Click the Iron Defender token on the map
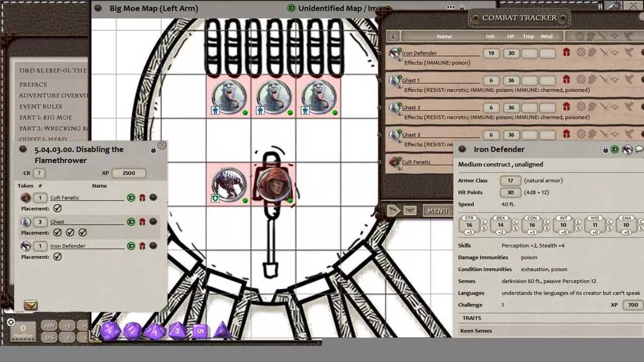Image resolution: width=644 pixels, height=362 pixels. tap(229, 185)
